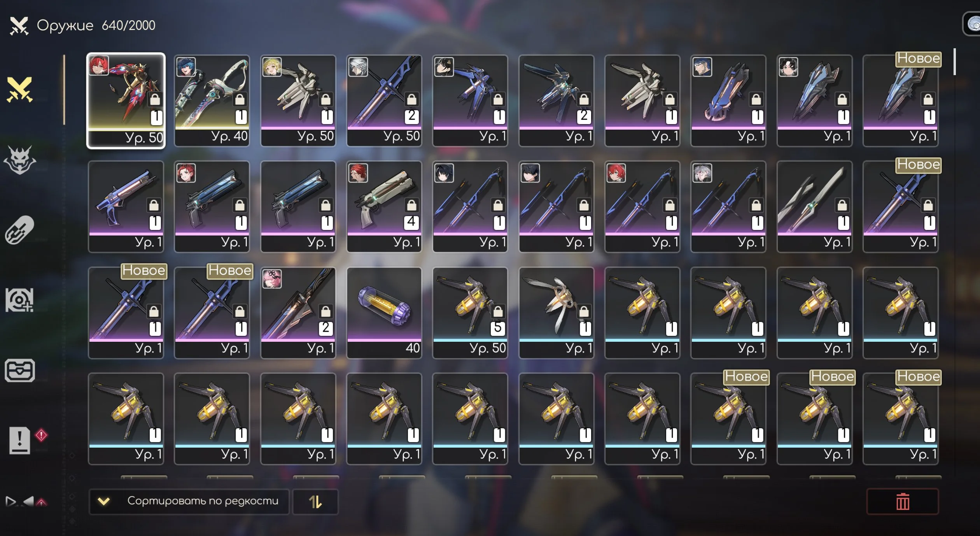Toggle the sort order arrows button
The height and width of the screenshot is (536, 980).
click(x=315, y=502)
